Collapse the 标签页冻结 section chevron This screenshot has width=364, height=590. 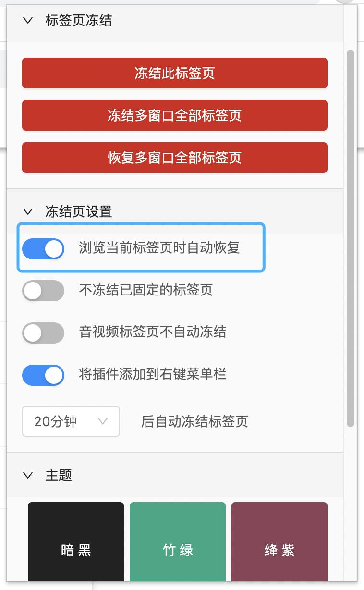tap(28, 21)
